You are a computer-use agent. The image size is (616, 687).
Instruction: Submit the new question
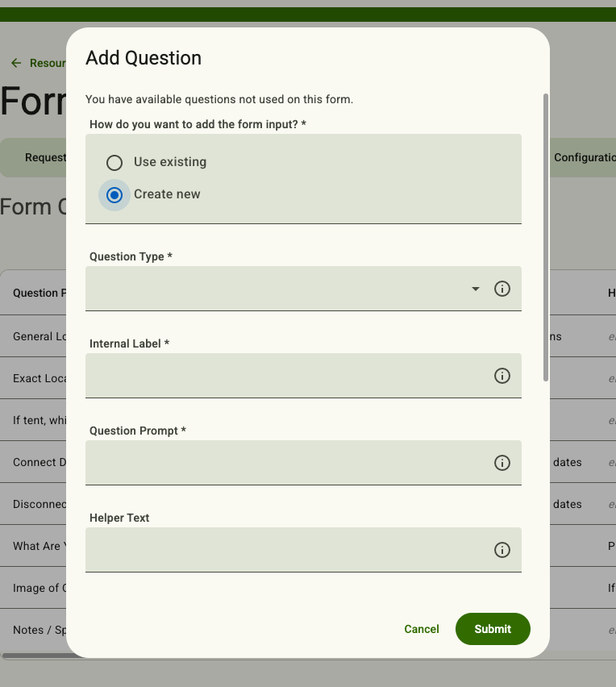[x=493, y=629]
